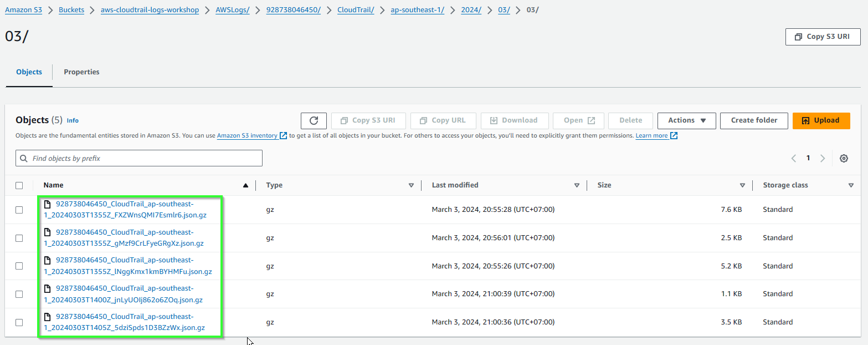
Task: Open the AWSLogs/ breadcrumb folder
Action: coord(233,10)
